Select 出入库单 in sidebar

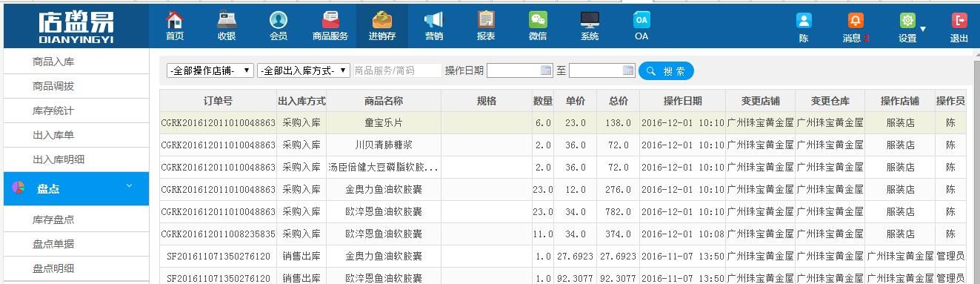(x=53, y=135)
